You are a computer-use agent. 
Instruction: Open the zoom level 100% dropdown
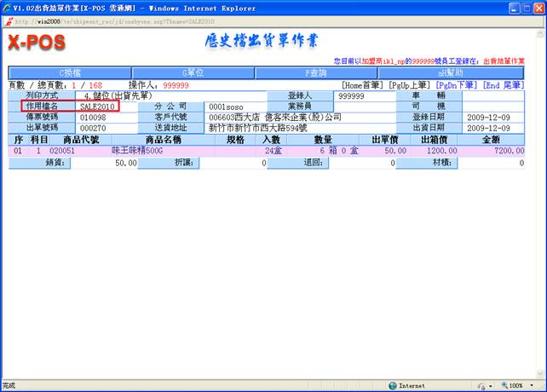(516, 385)
